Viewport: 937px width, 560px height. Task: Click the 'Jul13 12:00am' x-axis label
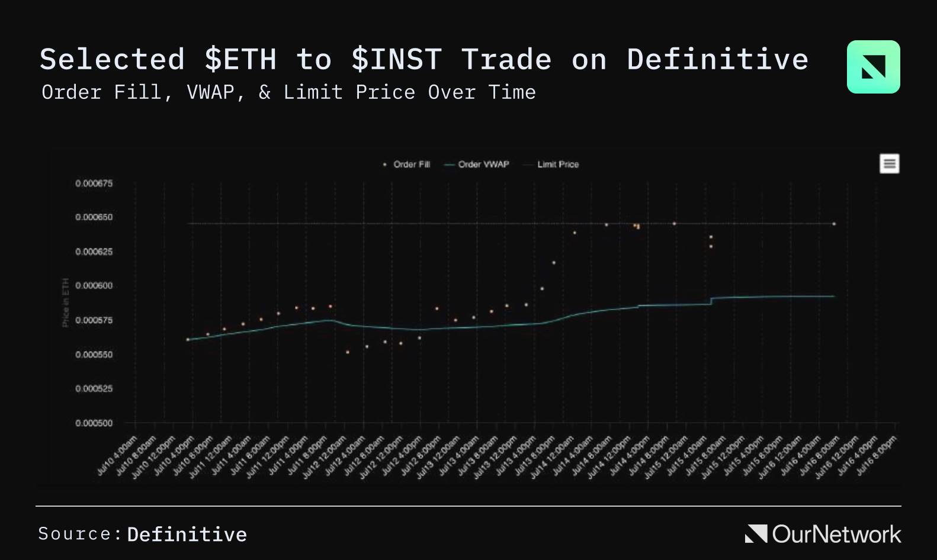439,456
